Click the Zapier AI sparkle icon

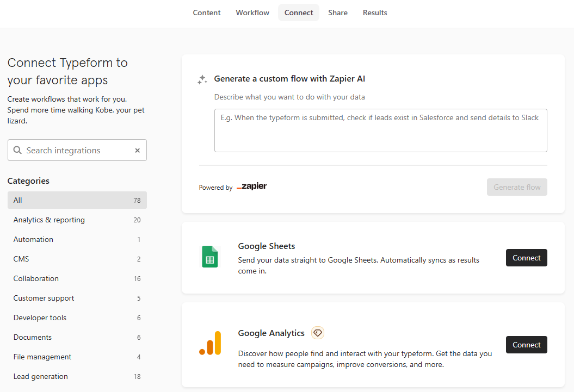[x=202, y=79]
